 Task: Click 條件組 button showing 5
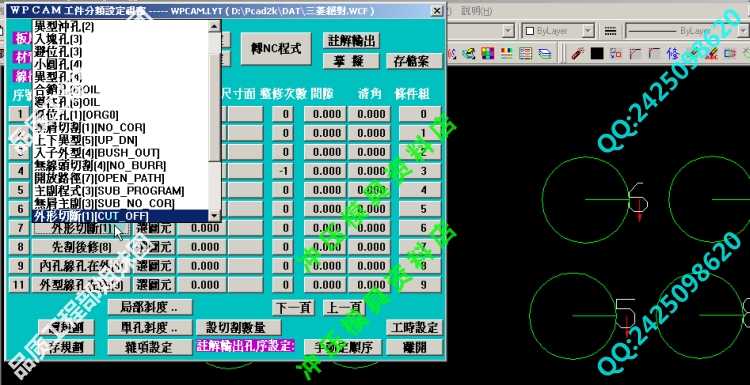point(420,209)
